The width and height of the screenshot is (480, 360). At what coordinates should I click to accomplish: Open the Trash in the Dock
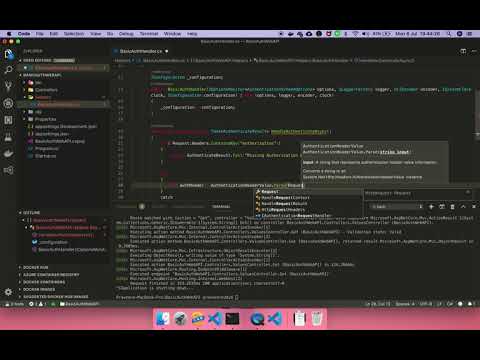(x=317, y=319)
